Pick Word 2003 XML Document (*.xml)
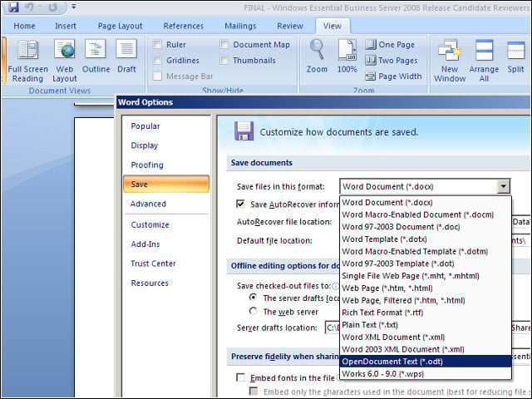The image size is (532, 399). (426, 349)
